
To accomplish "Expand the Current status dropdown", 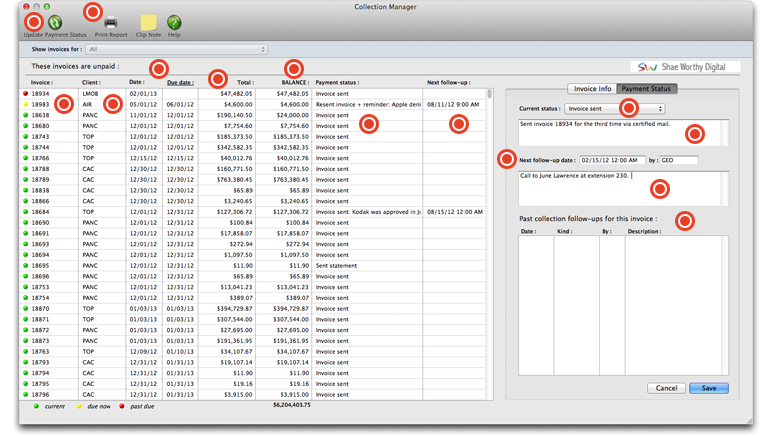I will 614,109.
